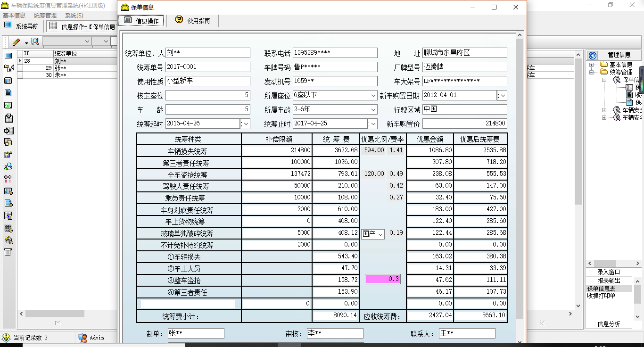Open the 信息操作 toolbar button in dialog
Image resolution: width=644 pixels, height=347 pixels.
pyautogui.click(x=141, y=21)
